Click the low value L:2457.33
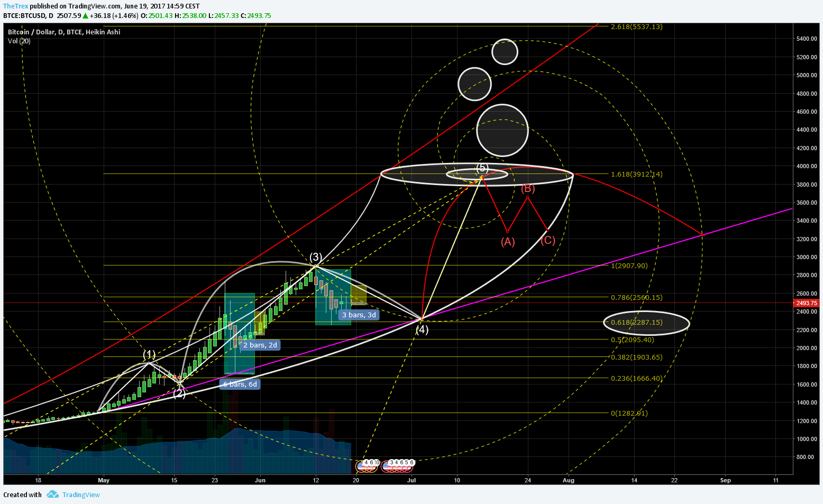The image size is (823, 504). click(x=224, y=16)
